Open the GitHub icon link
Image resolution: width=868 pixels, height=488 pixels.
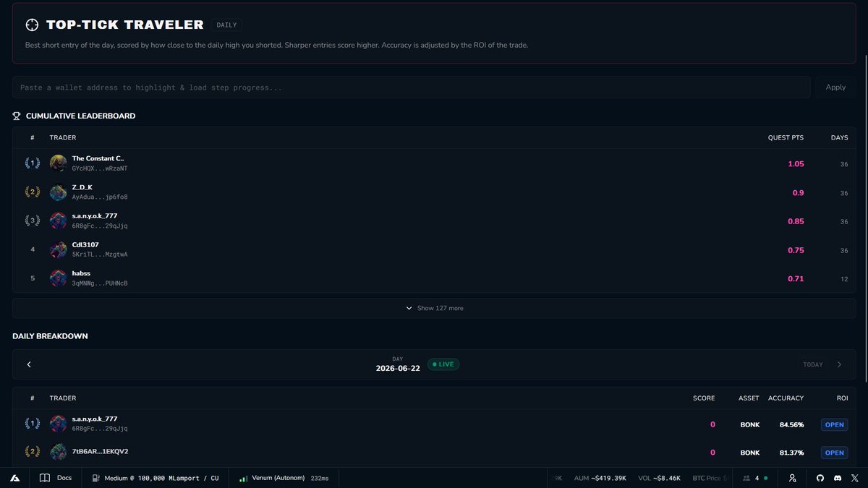tap(820, 478)
